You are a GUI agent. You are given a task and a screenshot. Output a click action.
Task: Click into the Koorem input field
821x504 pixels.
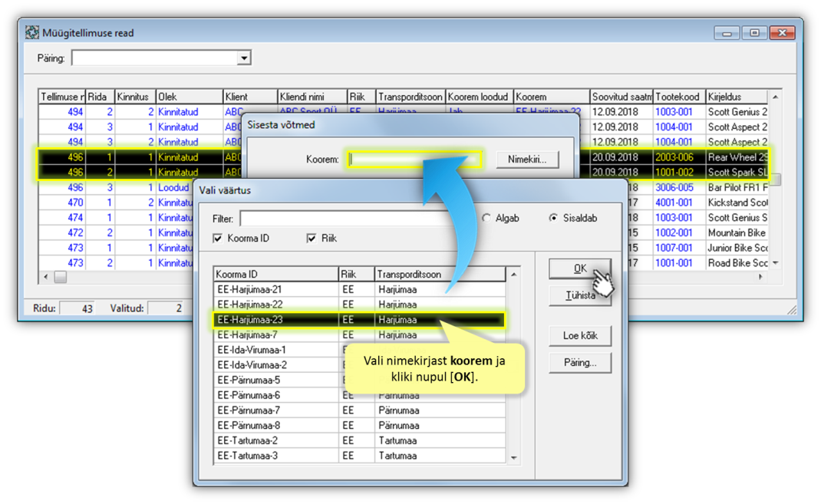[414, 160]
